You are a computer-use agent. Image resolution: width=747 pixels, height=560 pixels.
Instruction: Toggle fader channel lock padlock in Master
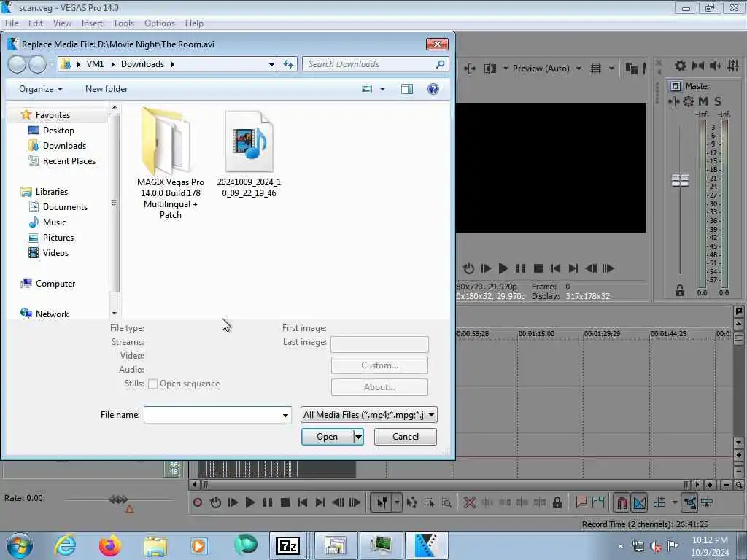click(x=680, y=290)
